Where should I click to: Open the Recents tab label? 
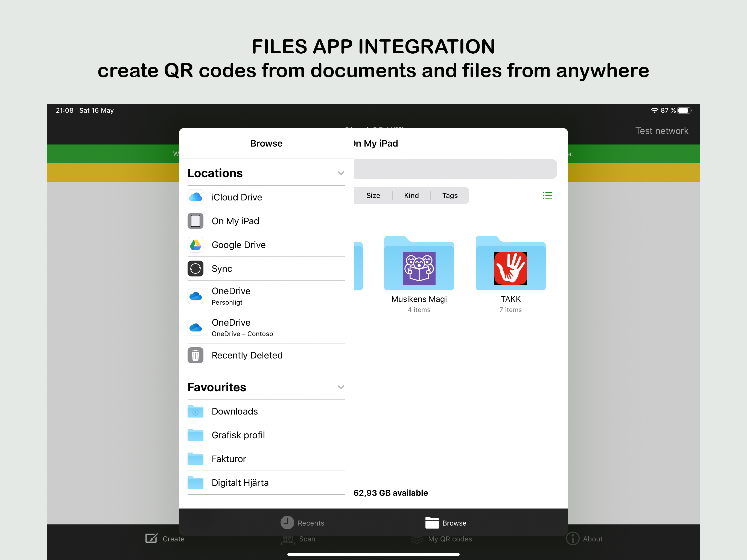[311, 523]
